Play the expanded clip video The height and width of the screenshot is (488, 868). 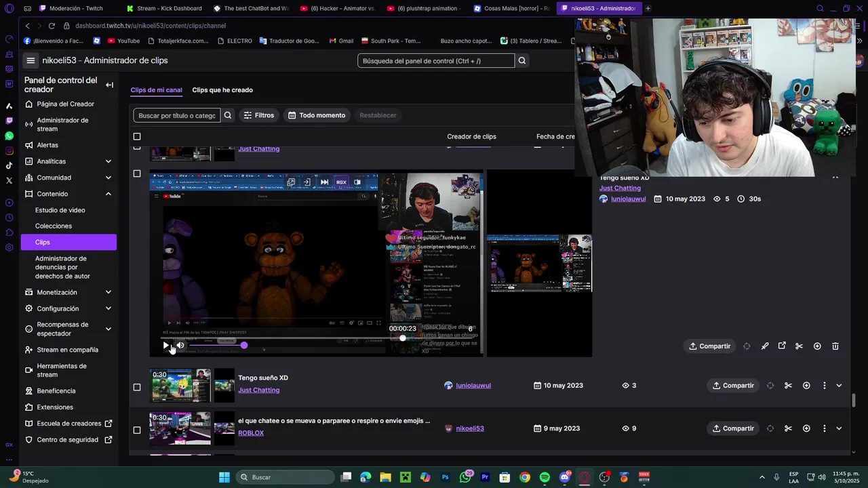pyautogui.click(x=166, y=345)
